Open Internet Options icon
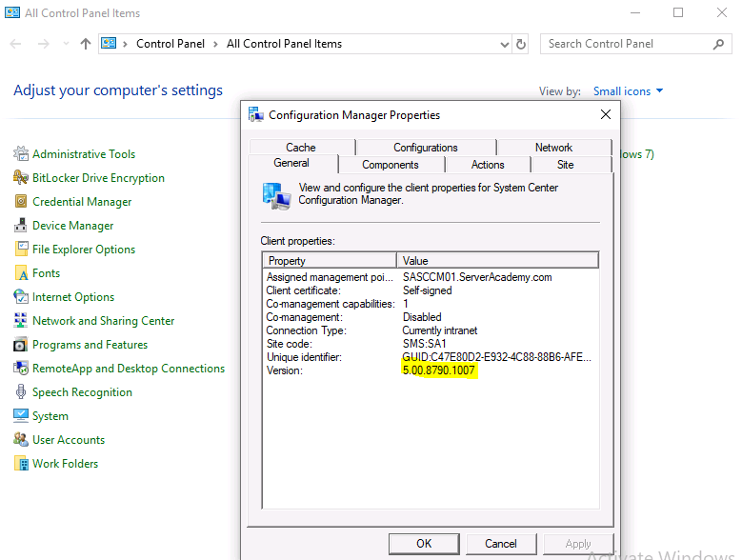 coord(21,296)
